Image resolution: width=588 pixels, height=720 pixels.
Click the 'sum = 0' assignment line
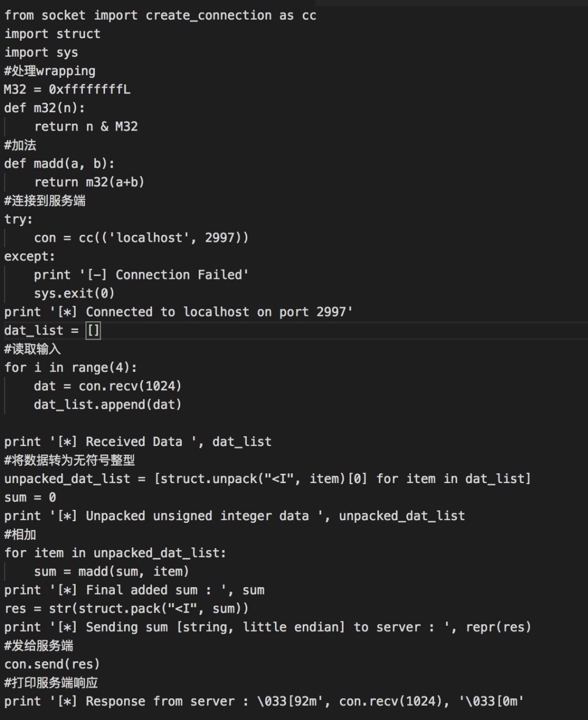30,497
